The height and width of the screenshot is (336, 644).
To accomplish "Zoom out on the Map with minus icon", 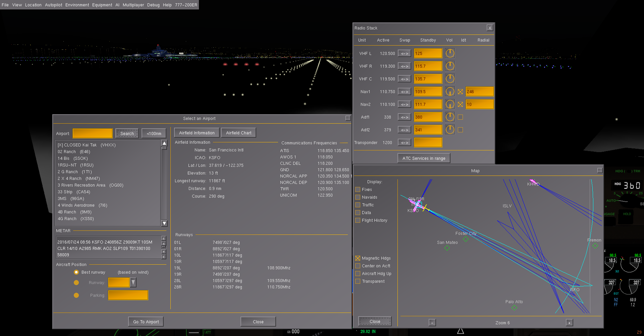I will 432,322.
